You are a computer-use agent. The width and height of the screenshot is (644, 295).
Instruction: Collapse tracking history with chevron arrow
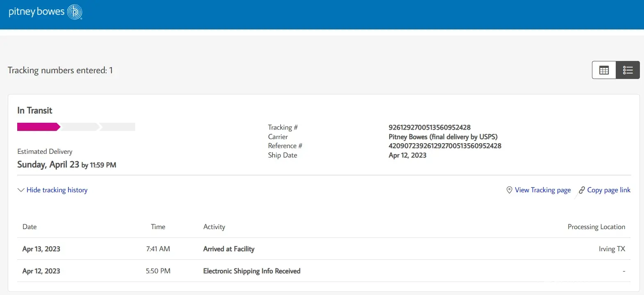21,190
